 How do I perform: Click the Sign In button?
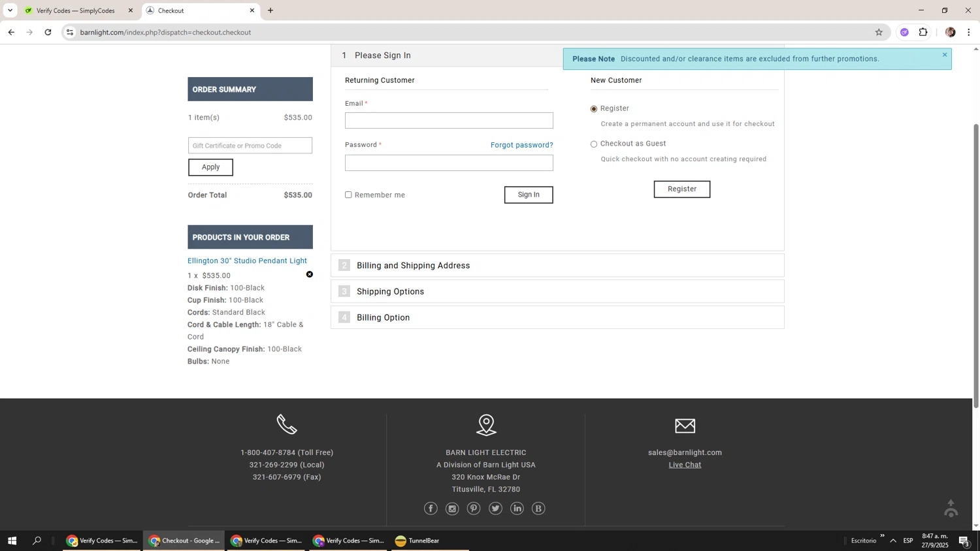tap(529, 195)
